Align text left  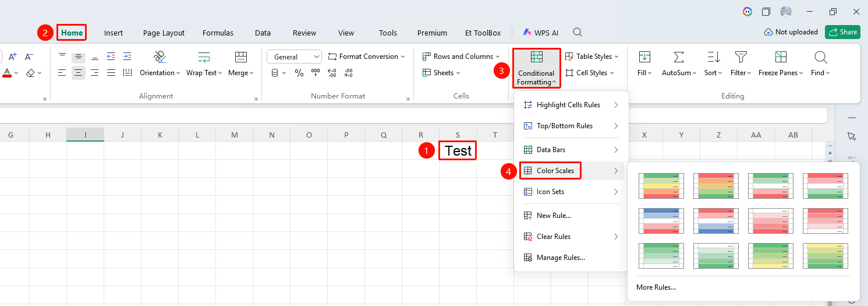(62, 73)
